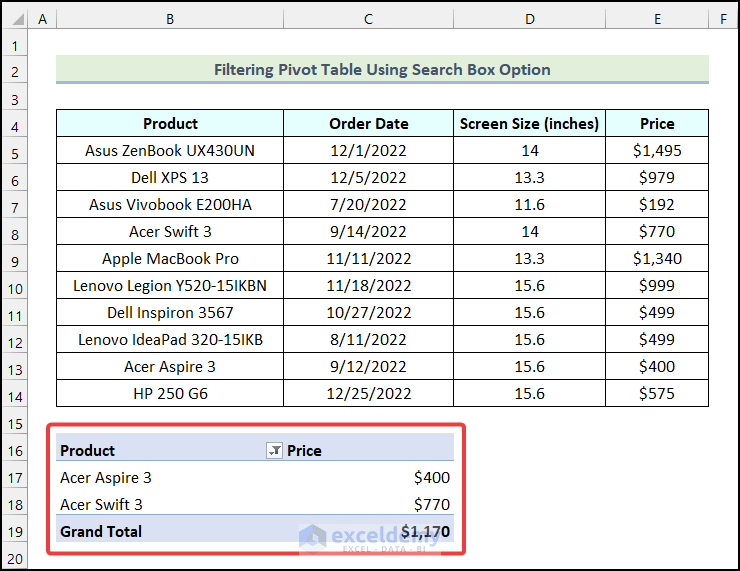This screenshot has height=571, width=740.
Task: Click the select-all corner triangle
Action: coord(16,19)
